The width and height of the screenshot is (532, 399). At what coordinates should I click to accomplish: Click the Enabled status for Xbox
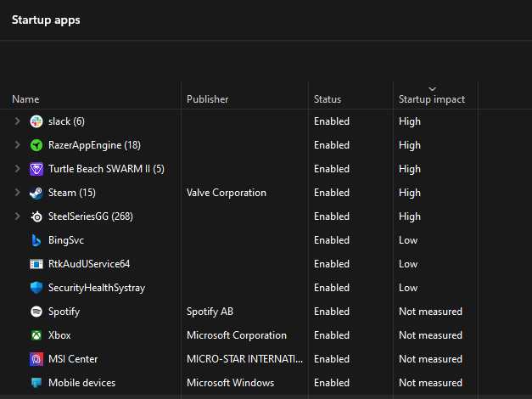332,335
